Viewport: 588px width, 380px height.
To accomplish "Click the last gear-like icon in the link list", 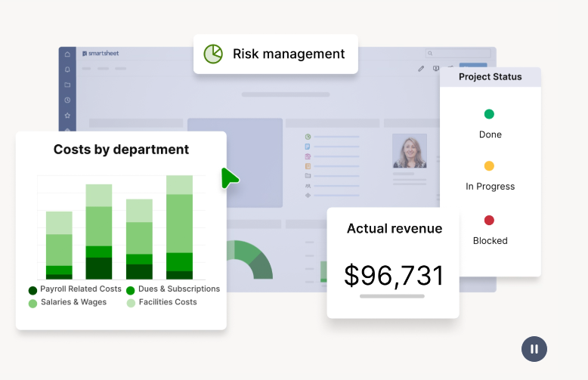I will pos(308,195).
